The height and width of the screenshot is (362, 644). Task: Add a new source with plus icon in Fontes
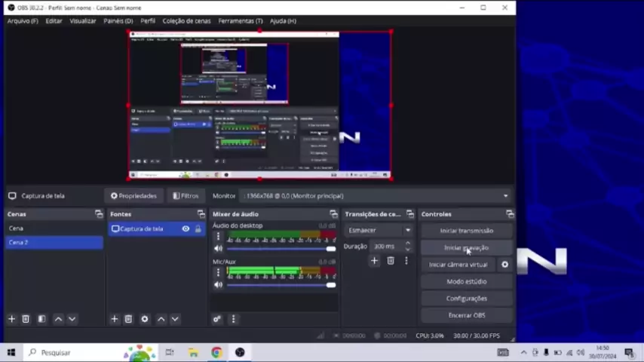pos(114,319)
